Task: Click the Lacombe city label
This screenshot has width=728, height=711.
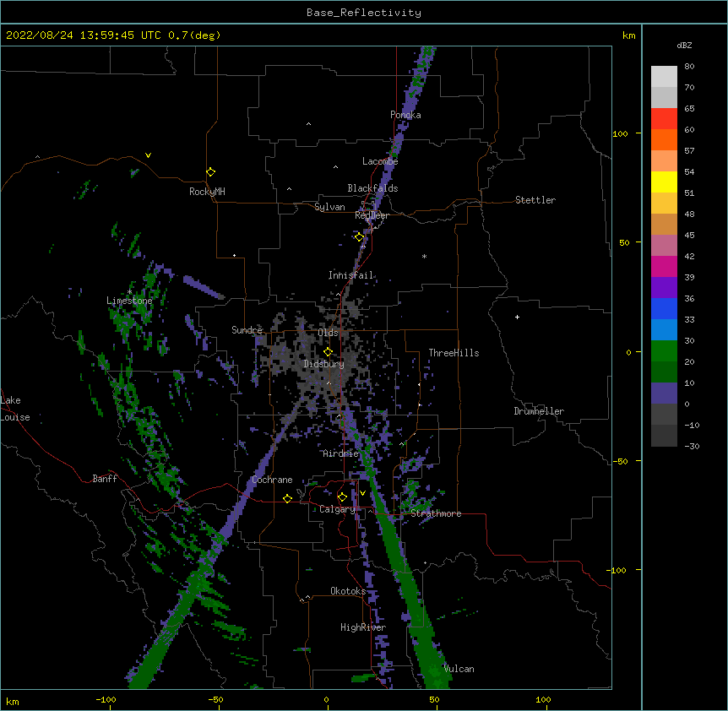Action: 380,161
